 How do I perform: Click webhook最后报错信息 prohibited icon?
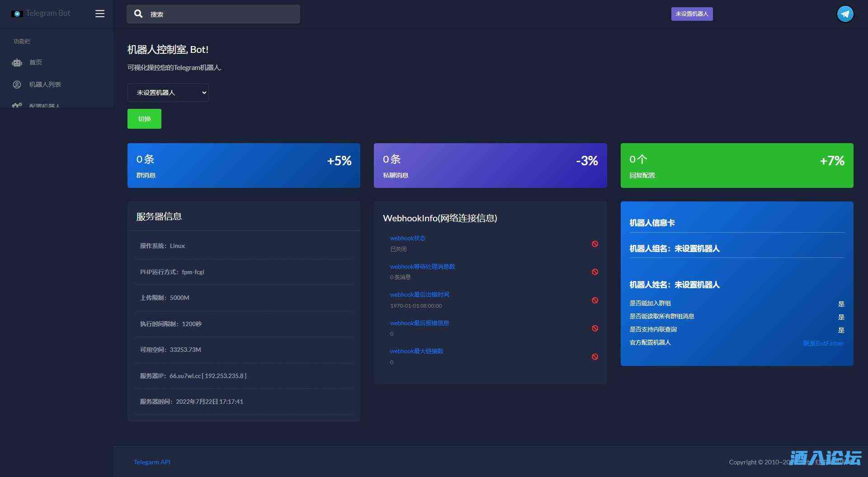(x=595, y=328)
